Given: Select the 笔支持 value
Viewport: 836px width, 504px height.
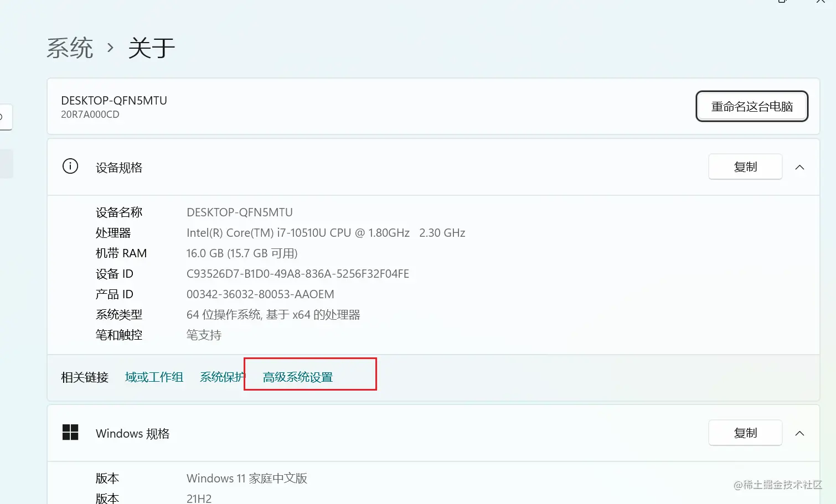Looking at the screenshot, I should 204,335.
